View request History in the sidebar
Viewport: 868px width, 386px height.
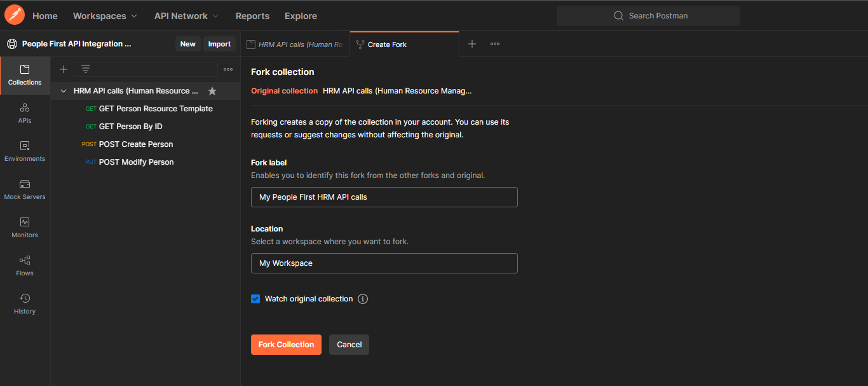point(25,304)
